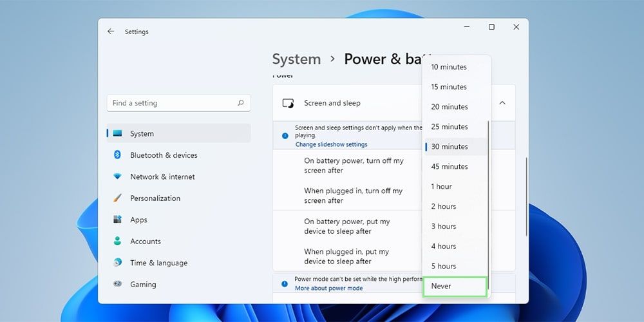The height and width of the screenshot is (322, 644).
Task: Choose 25 minutes option
Action: (455, 126)
